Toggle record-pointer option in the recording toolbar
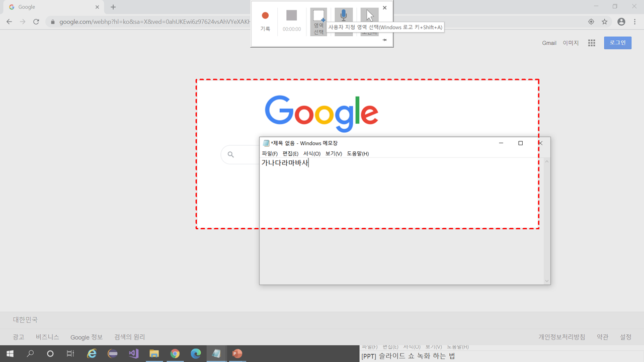Image resolution: width=644 pixels, height=362 pixels. click(370, 15)
